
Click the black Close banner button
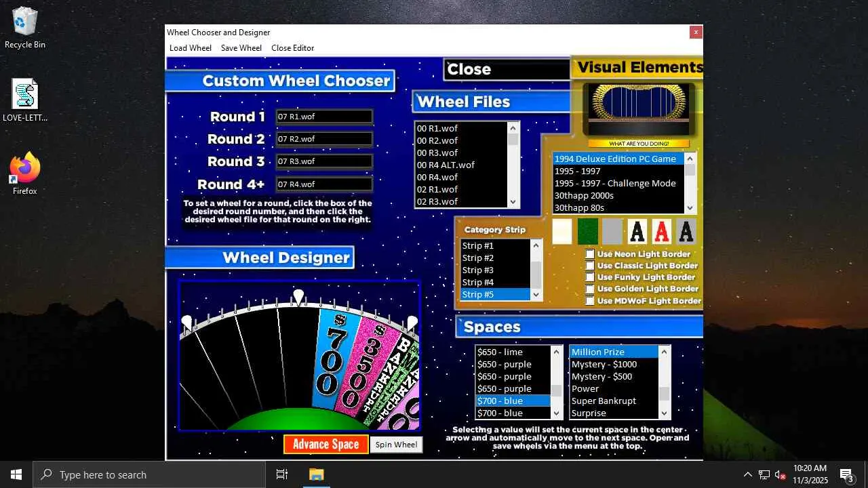click(507, 69)
